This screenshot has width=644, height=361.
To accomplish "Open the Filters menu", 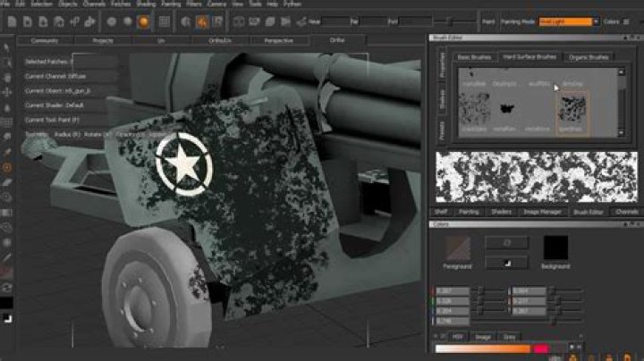I will pyautogui.click(x=194, y=4).
